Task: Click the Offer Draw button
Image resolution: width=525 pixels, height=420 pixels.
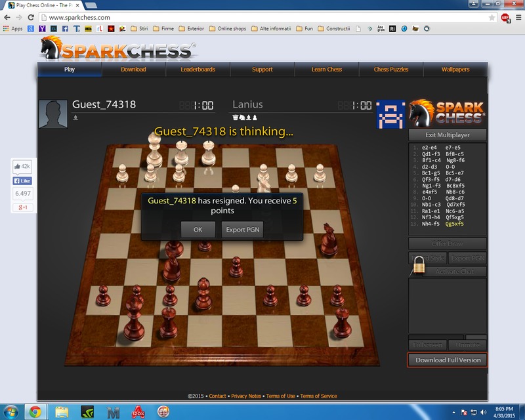Action: pyautogui.click(x=448, y=243)
